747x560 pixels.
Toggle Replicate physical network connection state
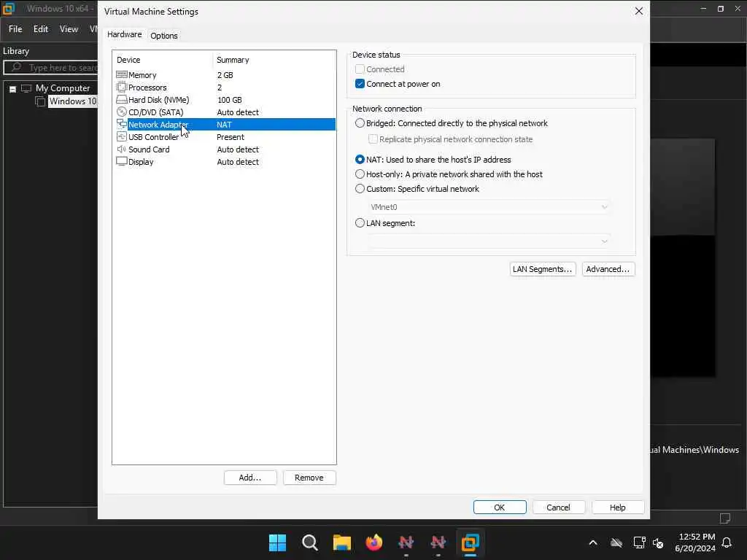click(373, 139)
